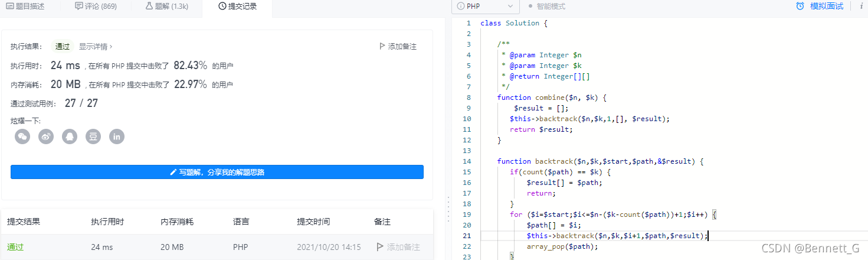Place cursor on 'class Solution {' code line
Viewport: 868px width, 260px height.
[x=514, y=23]
